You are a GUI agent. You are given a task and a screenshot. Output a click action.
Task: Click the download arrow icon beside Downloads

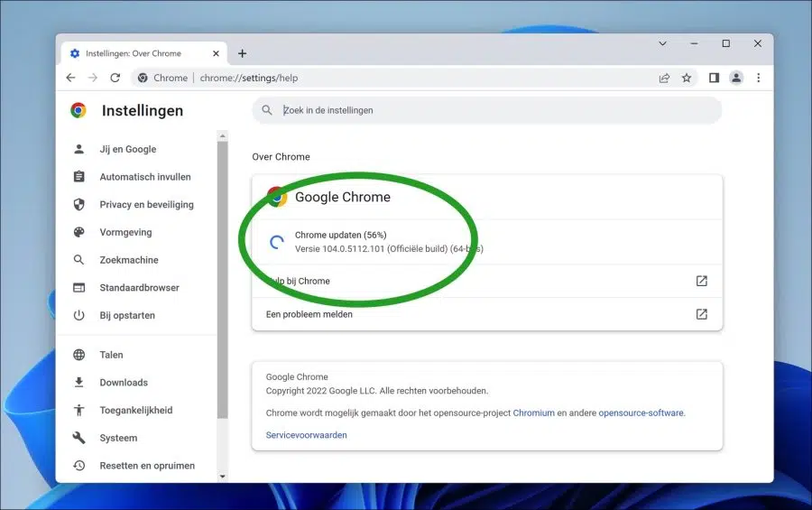pyautogui.click(x=78, y=383)
